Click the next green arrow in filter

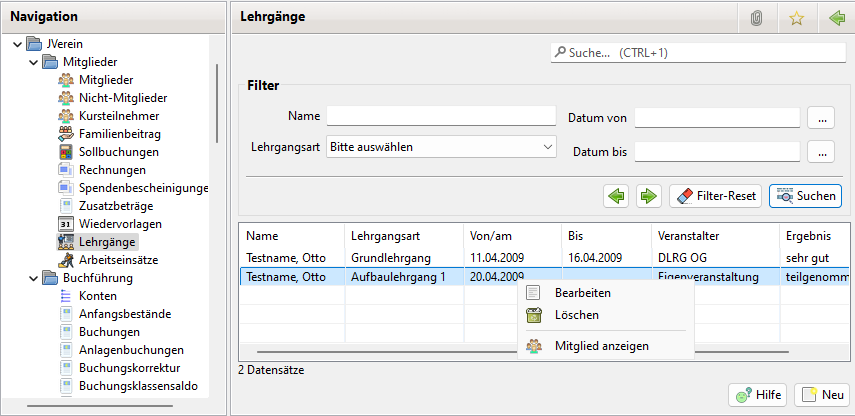coord(649,196)
